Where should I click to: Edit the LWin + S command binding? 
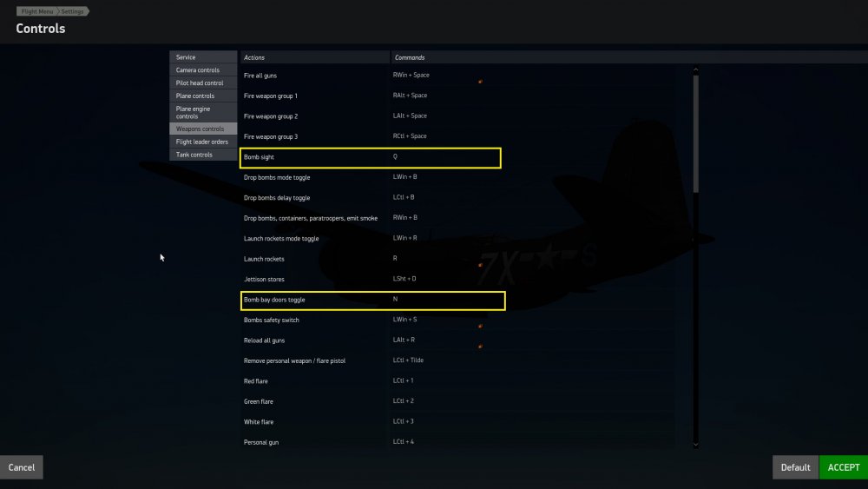[x=405, y=320]
